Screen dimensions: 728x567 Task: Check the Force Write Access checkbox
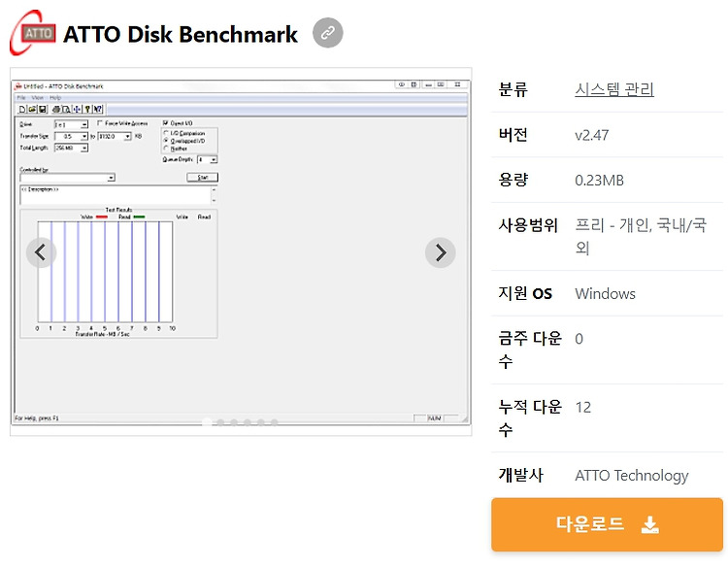pyautogui.click(x=99, y=123)
